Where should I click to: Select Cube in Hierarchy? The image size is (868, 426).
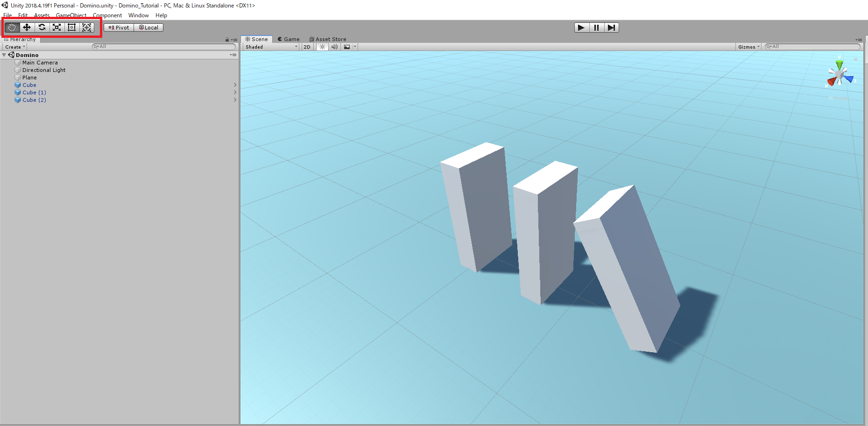29,85
